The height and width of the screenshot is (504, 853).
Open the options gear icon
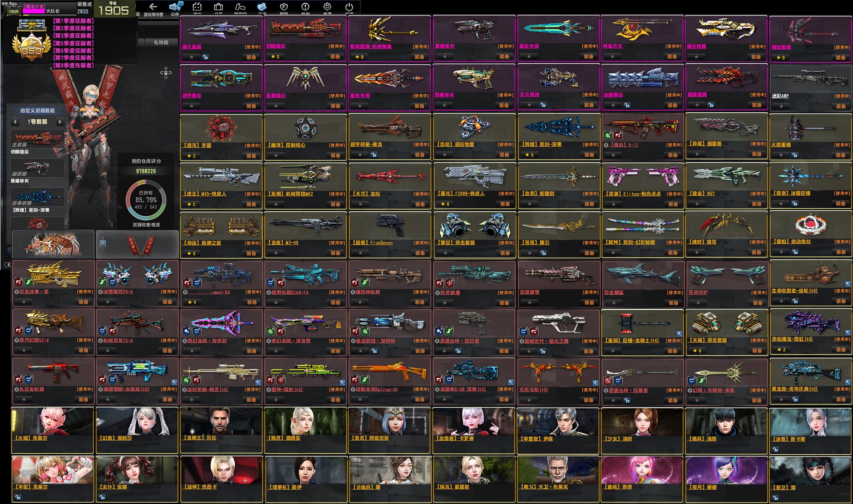coord(327,7)
